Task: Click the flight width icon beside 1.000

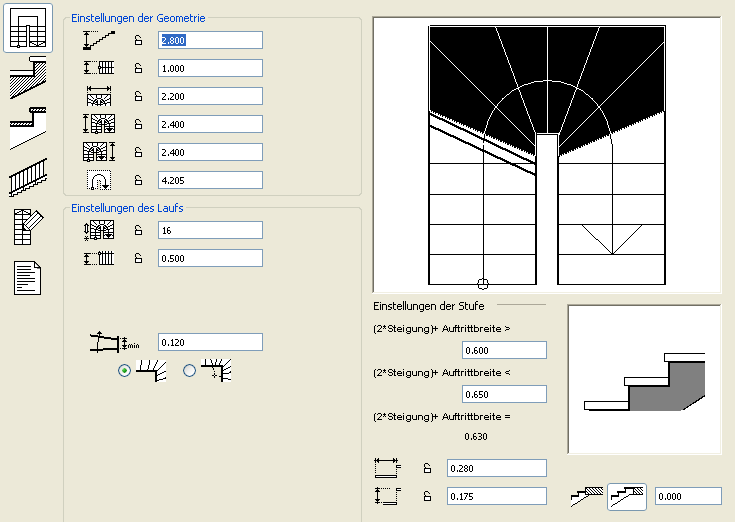Action: pyautogui.click(x=99, y=68)
